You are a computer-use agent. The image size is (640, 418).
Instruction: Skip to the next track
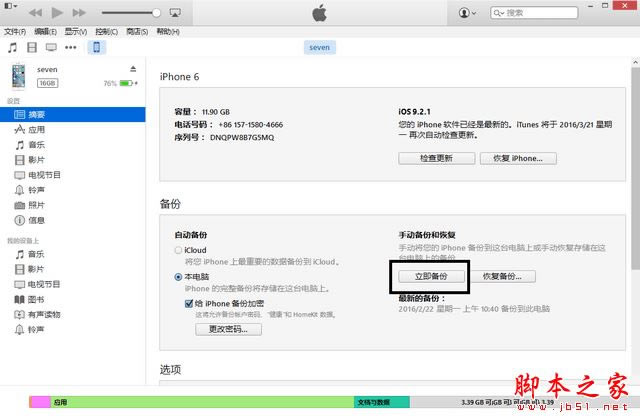[79, 13]
